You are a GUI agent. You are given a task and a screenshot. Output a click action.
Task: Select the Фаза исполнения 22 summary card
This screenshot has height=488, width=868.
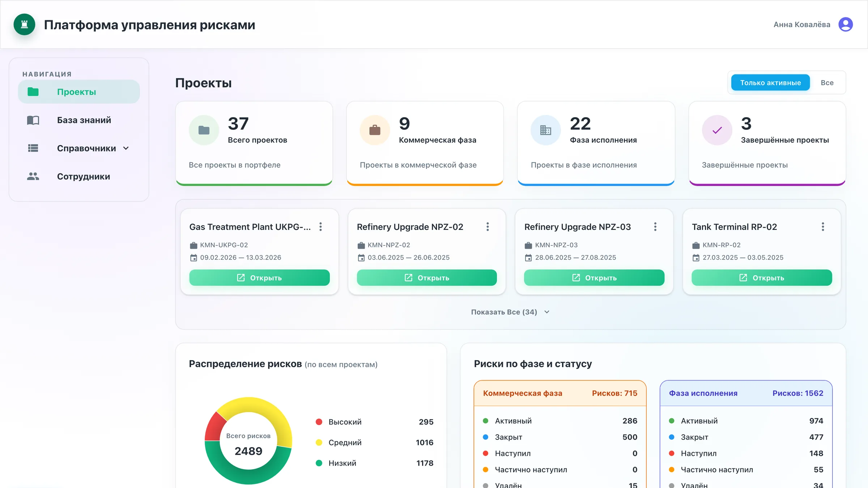click(596, 144)
